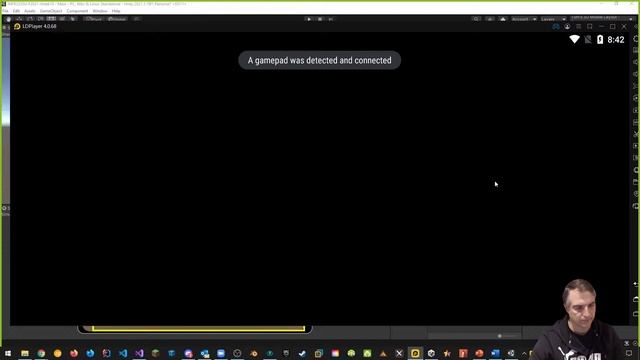The image size is (640, 360).
Task: Open LDPlayer gamepad settings icon in title bar
Action: point(556,27)
